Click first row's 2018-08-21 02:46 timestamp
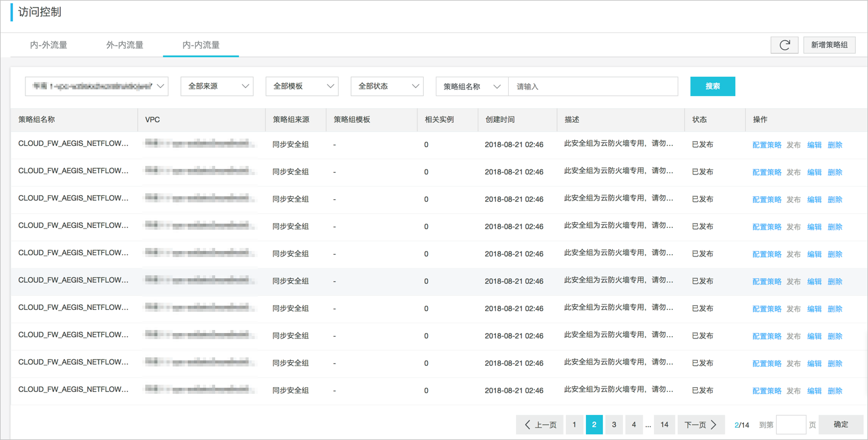Viewport: 868px width, 440px height. (514, 145)
